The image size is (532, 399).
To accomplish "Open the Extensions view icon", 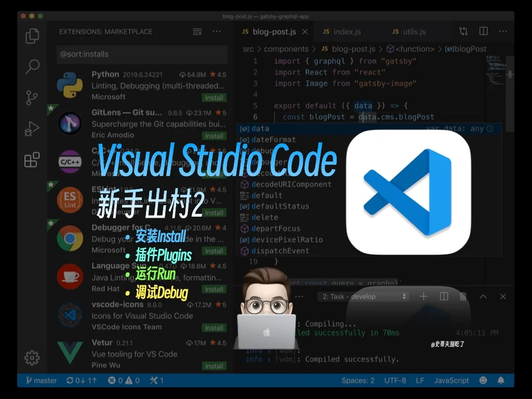I will (x=32, y=160).
